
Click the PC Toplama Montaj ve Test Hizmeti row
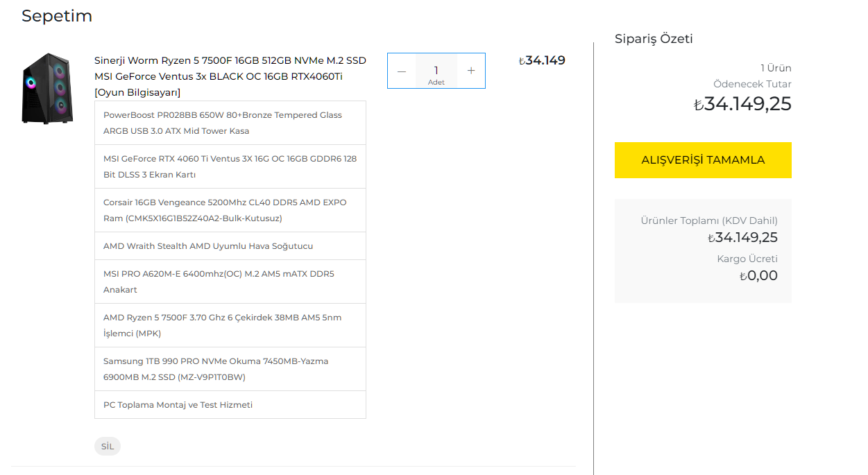(x=230, y=405)
